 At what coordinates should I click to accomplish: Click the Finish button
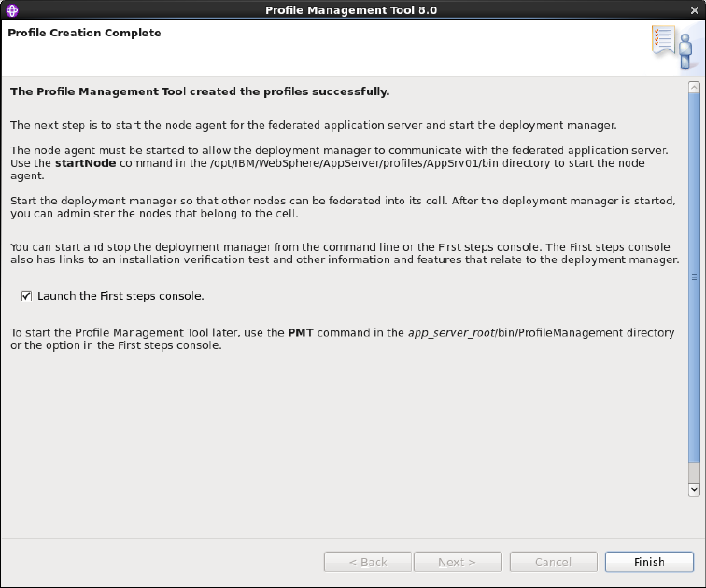[649, 562]
